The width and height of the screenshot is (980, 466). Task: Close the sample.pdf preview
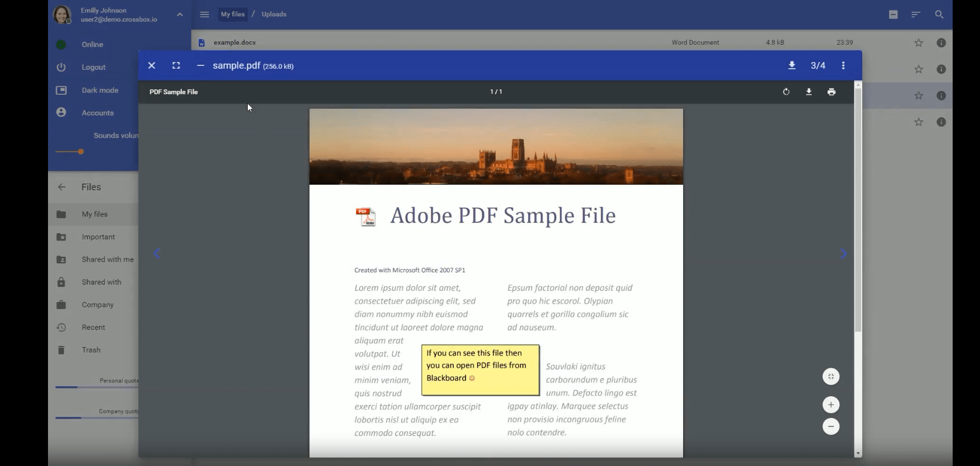click(151, 65)
